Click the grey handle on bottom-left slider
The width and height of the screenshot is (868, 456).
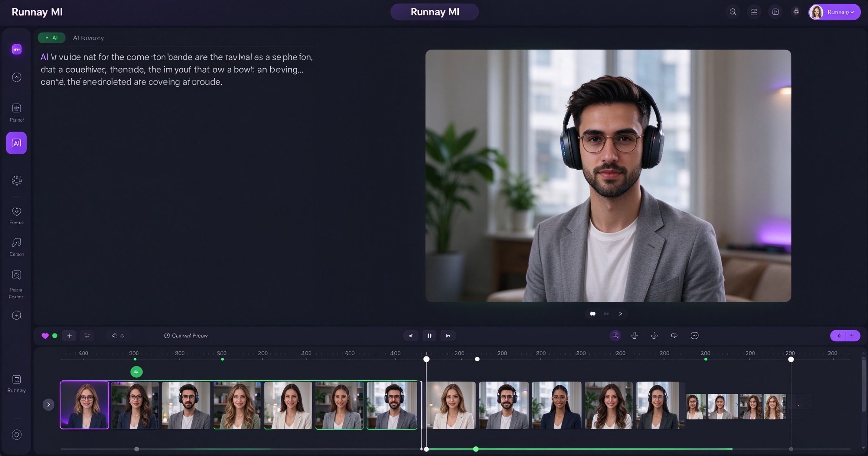point(136,449)
